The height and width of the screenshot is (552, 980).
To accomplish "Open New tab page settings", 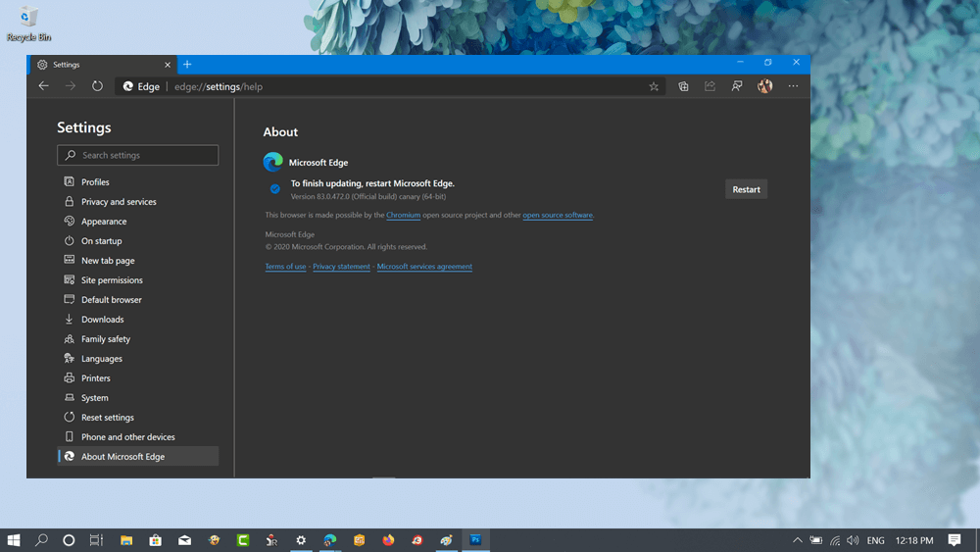I will (x=137, y=260).
